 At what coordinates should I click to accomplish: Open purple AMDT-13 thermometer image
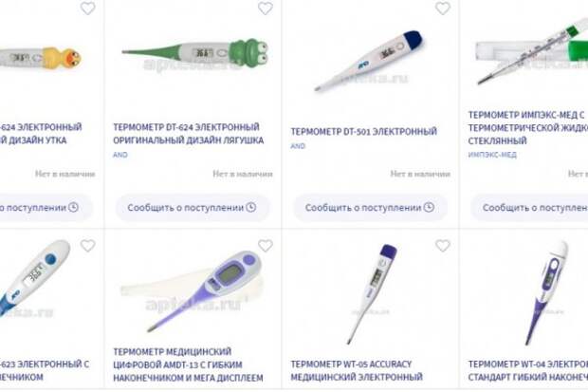point(192,291)
